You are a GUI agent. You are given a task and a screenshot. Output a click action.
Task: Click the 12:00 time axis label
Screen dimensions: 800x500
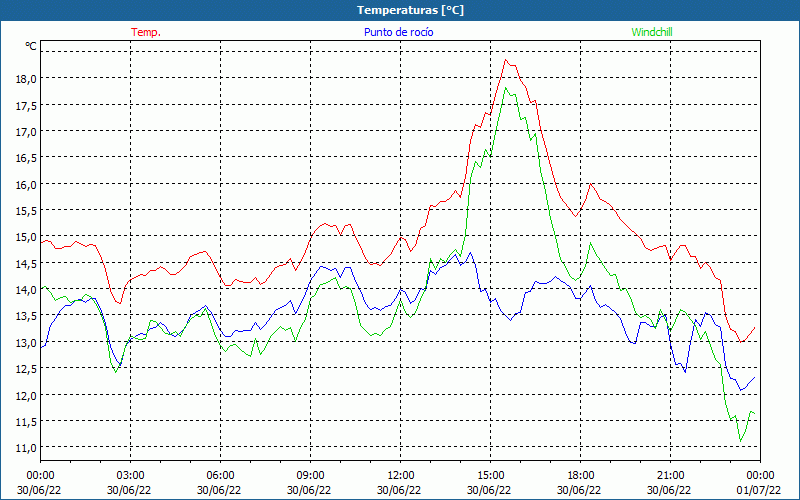401,476
